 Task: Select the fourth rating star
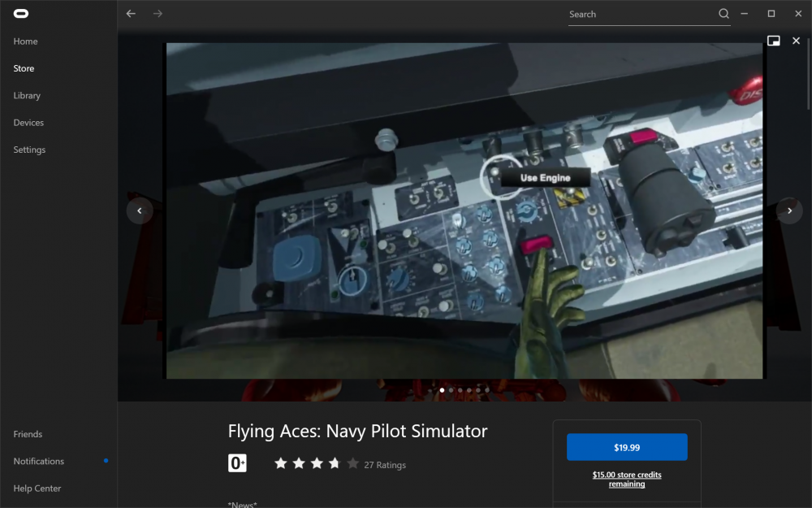coord(334,463)
